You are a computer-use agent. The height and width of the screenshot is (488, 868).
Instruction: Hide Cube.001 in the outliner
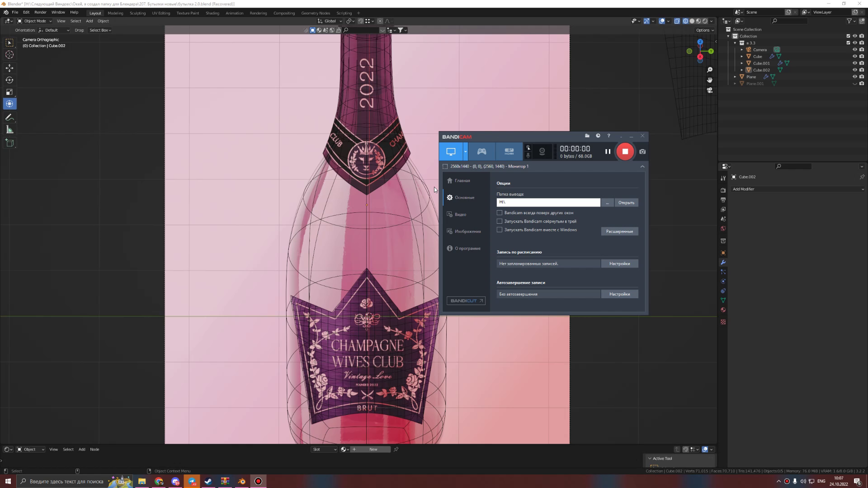click(855, 63)
